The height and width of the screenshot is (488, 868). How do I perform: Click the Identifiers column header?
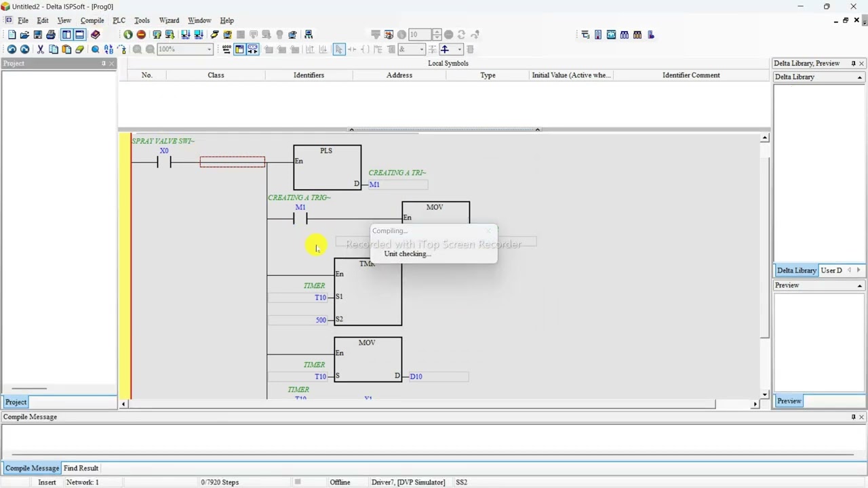coord(309,75)
